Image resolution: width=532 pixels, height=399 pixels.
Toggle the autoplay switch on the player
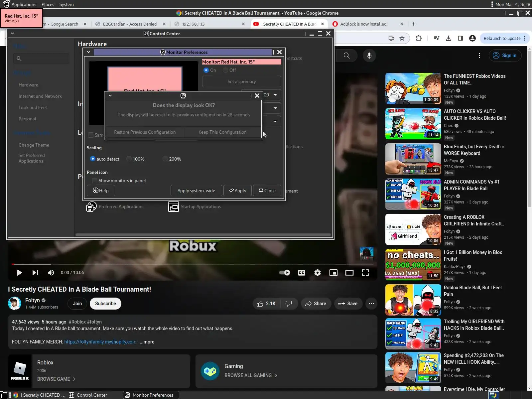point(285,273)
